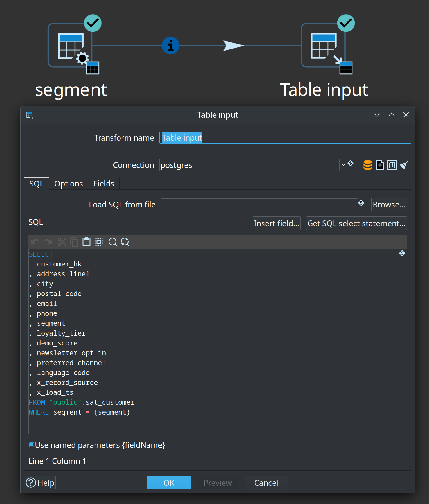Select all text in SQL editor

(99, 242)
